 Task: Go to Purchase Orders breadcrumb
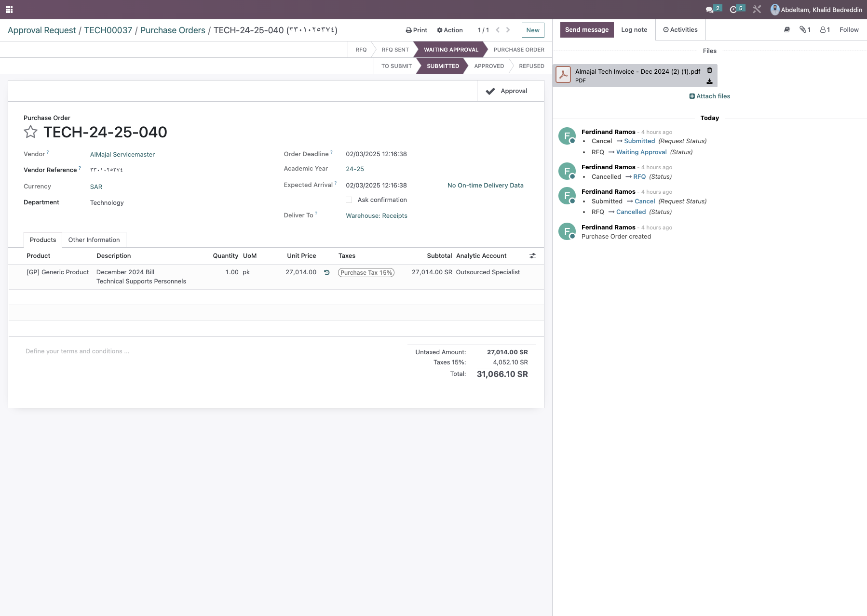(173, 30)
